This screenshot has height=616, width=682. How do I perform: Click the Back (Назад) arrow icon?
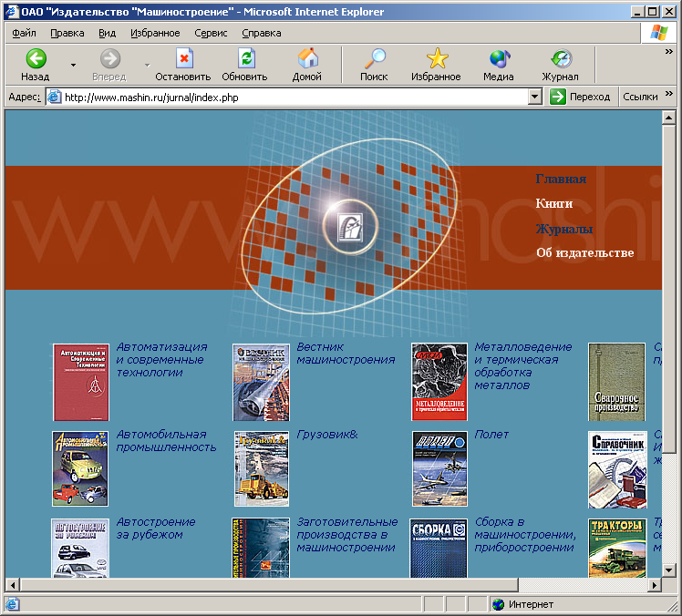[x=36, y=58]
